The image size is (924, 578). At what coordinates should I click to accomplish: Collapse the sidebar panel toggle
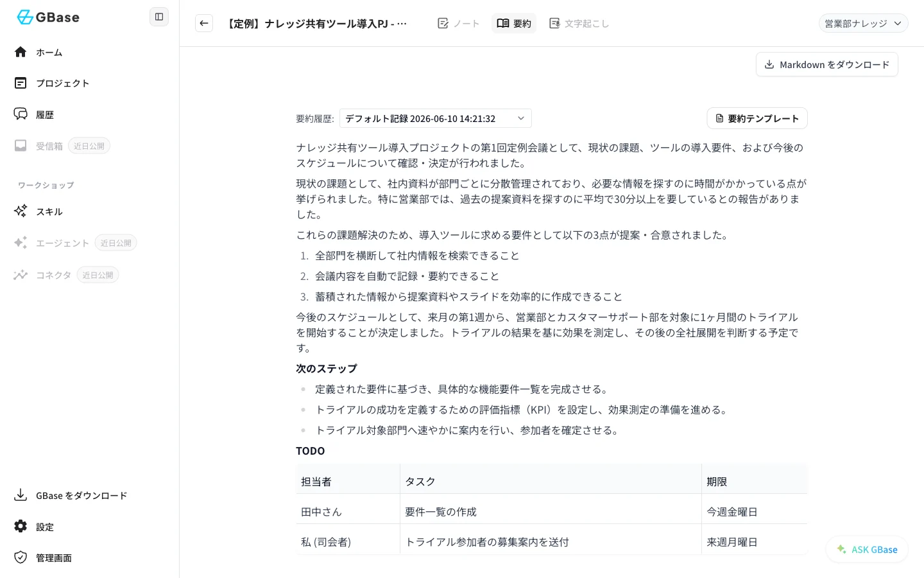tap(159, 17)
